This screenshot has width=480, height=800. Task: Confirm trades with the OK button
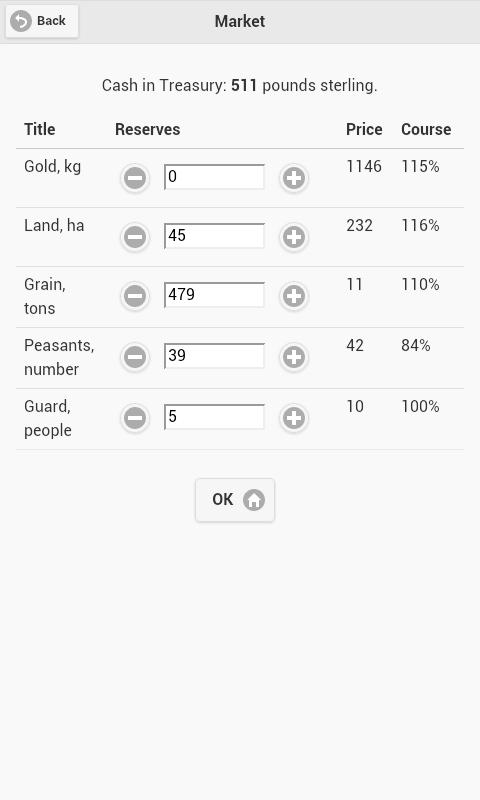tap(235, 500)
